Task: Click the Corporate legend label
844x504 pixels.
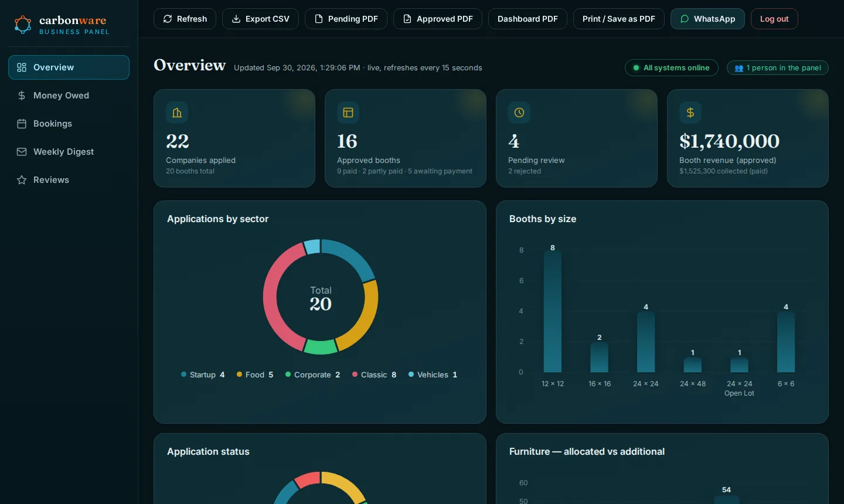Action: point(312,375)
